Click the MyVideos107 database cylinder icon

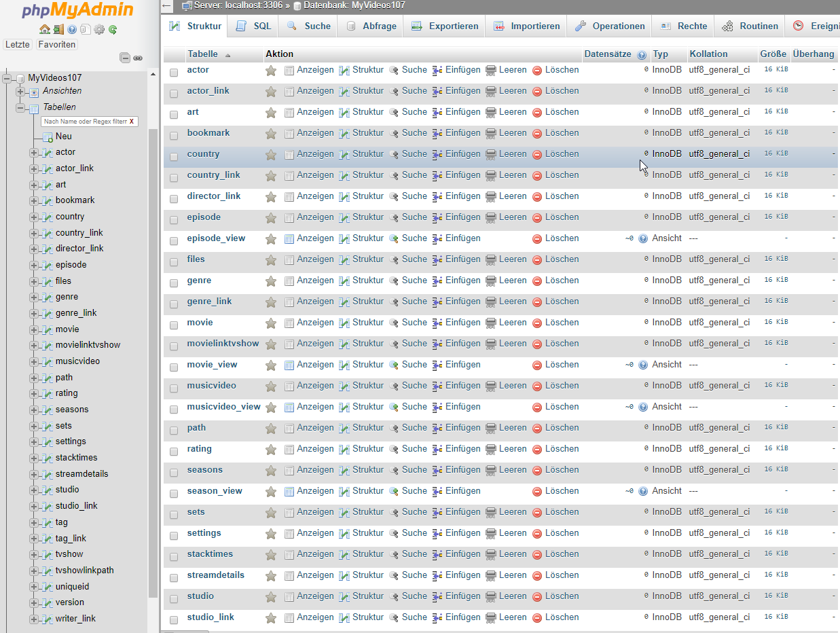click(x=20, y=78)
